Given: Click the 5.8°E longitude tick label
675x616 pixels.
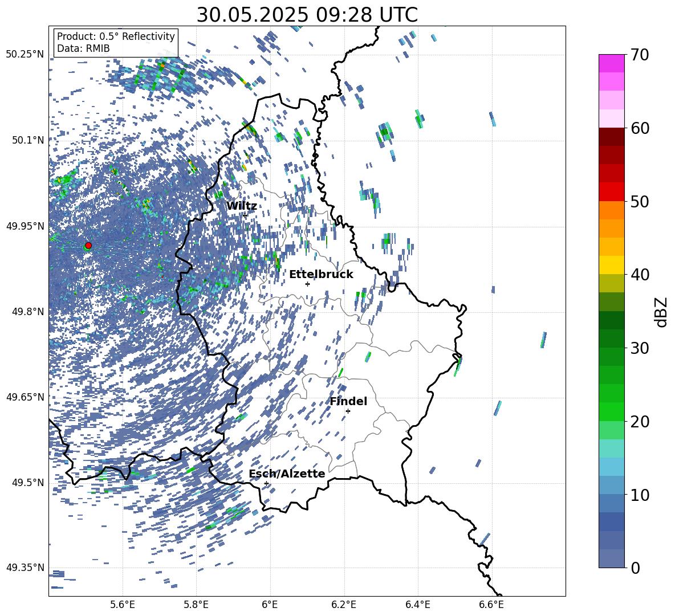Looking at the screenshot, I should [196, 605].
